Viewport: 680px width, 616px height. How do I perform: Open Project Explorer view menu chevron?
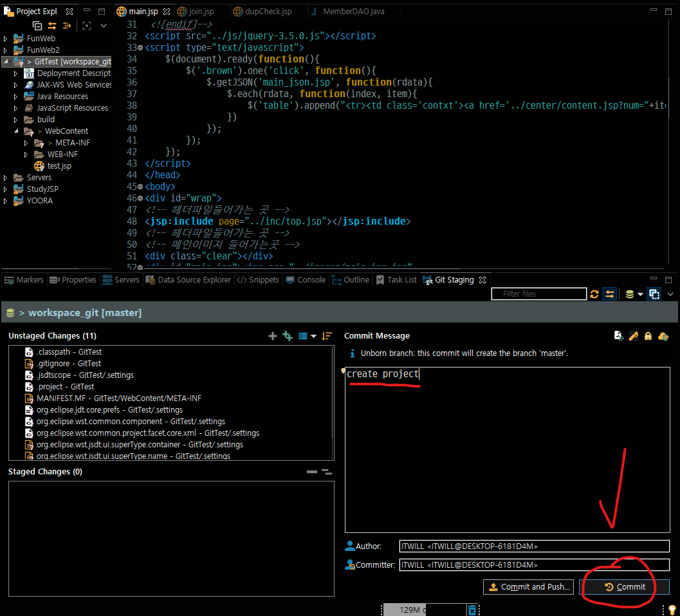click(104, 26)
